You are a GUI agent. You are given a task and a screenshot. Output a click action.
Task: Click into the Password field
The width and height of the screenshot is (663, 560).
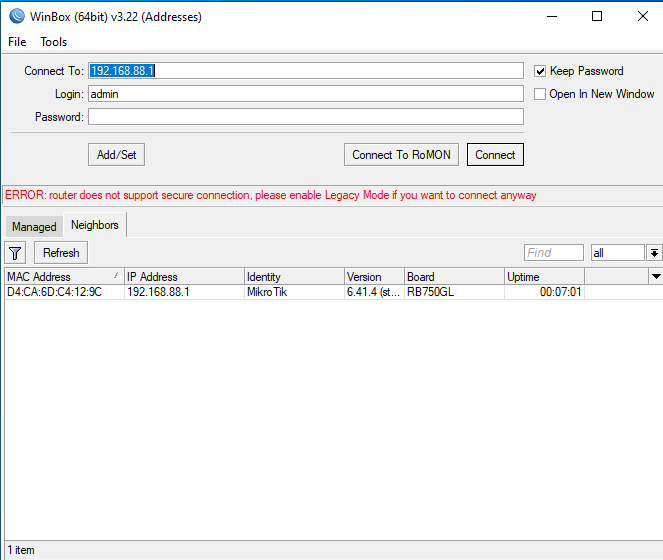[305, 117]
